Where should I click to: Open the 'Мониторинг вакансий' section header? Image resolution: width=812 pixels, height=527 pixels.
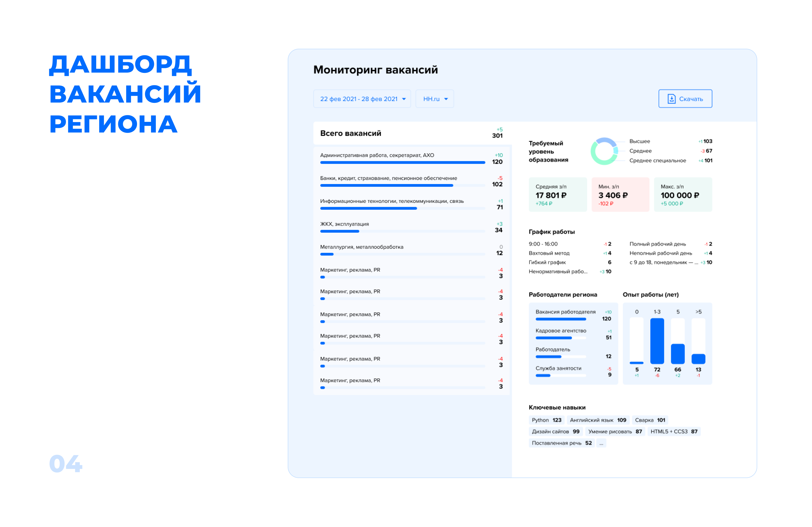pyautogui.click(x=375, y=70)
